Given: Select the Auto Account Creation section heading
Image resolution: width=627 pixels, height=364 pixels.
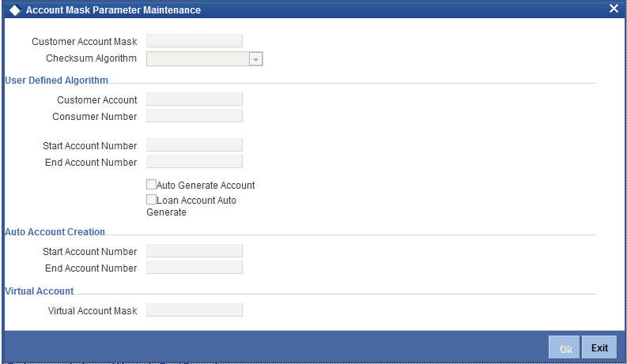Looking at the screenshot, I should 55,232.
